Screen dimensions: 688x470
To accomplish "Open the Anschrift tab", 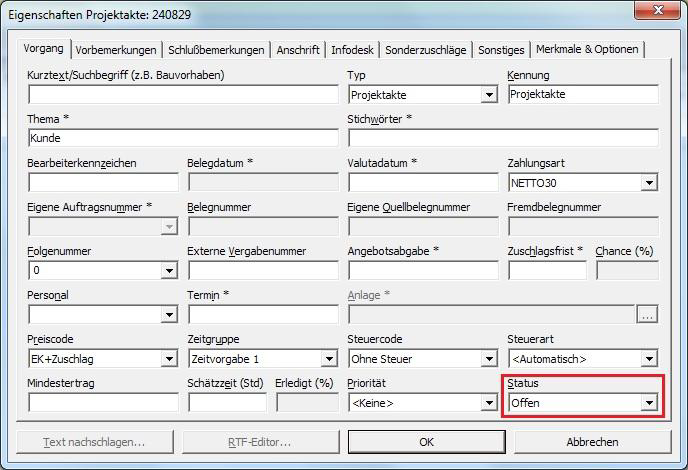I will 298,50.
